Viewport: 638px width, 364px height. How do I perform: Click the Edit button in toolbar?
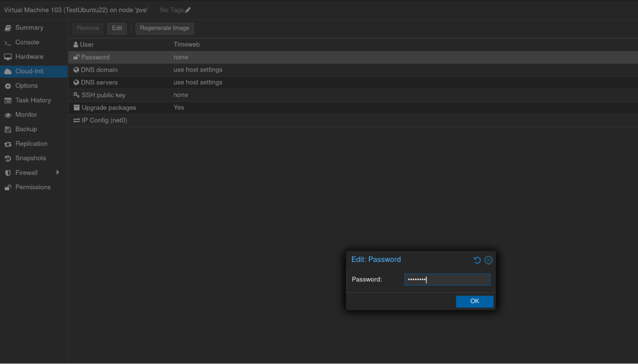tap(117, 28)
